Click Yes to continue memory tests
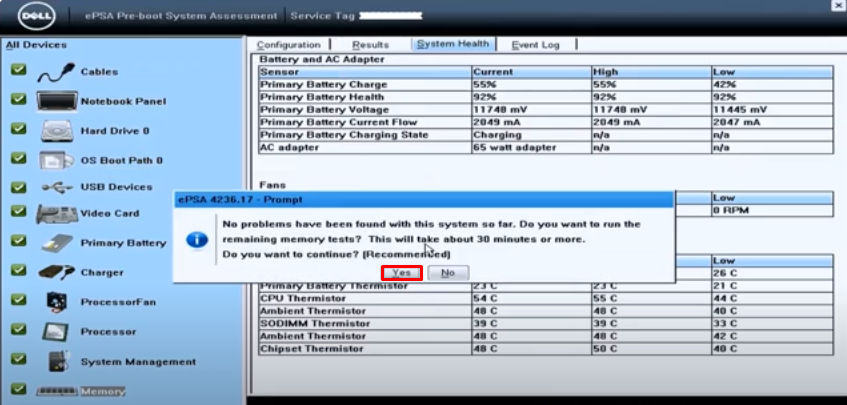The height and width of the screenshot is (405, 847). point(401,272)
